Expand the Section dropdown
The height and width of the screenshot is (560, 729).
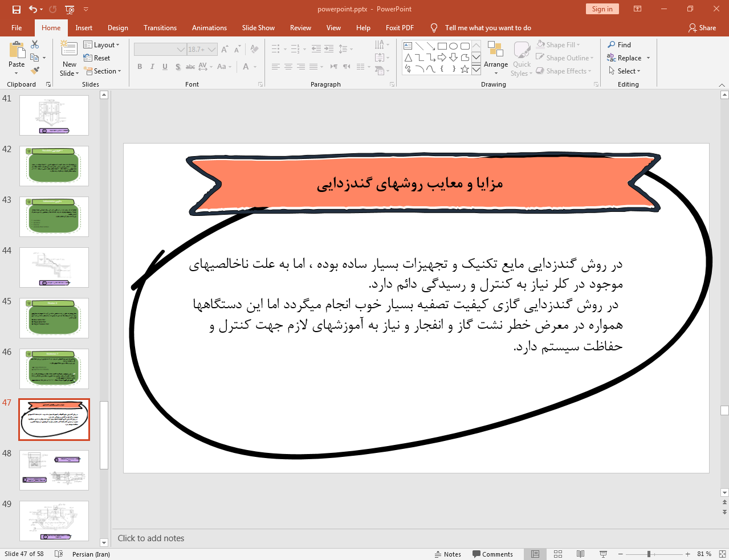point(103,71)
